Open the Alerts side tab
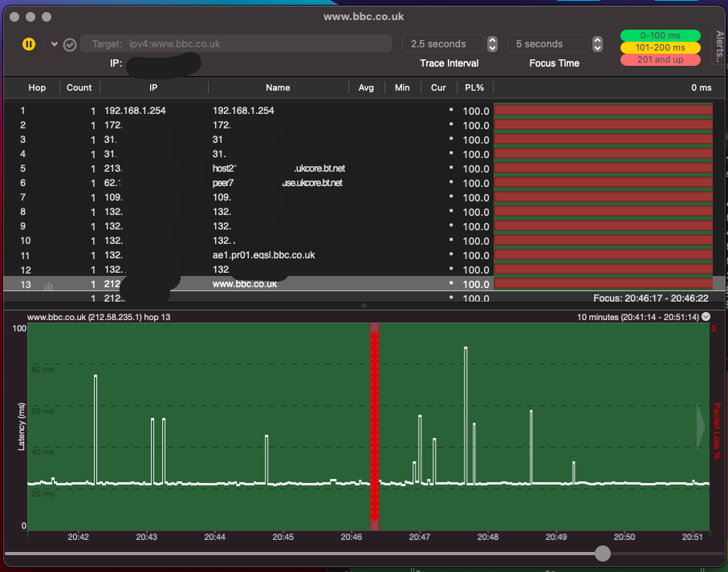The image size is (728, 572). click(719, 47)
